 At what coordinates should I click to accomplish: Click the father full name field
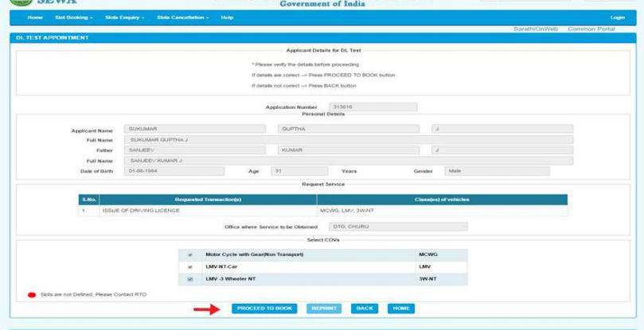click(349, 161)
